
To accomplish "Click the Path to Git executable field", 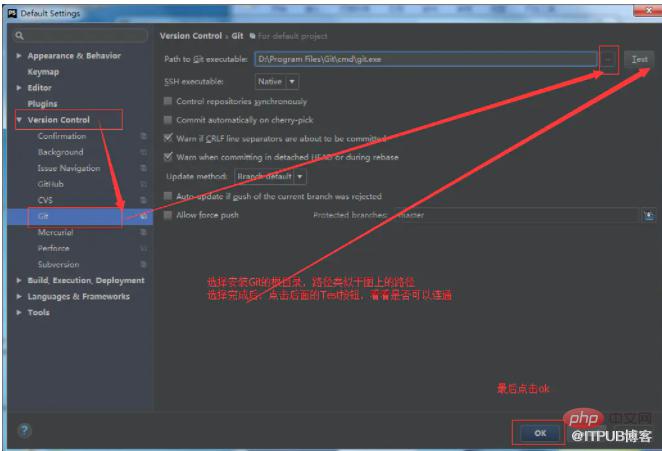I will pos(426,59).
